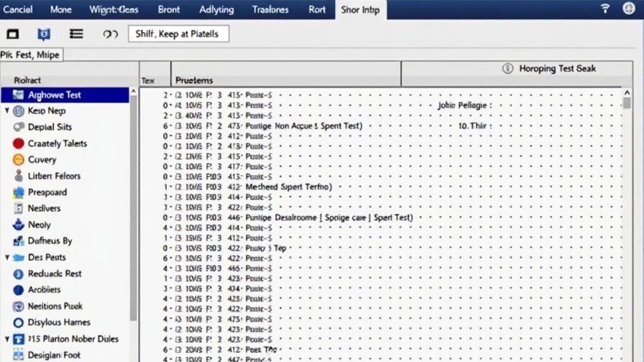644x362 pixels.
Task: Open the three-line list icon in toolbar
Action: pyautogui.click(x=76, y=34)
